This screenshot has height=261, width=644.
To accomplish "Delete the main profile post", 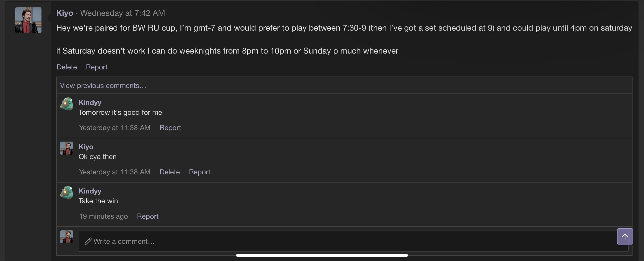I will (67, 67).
